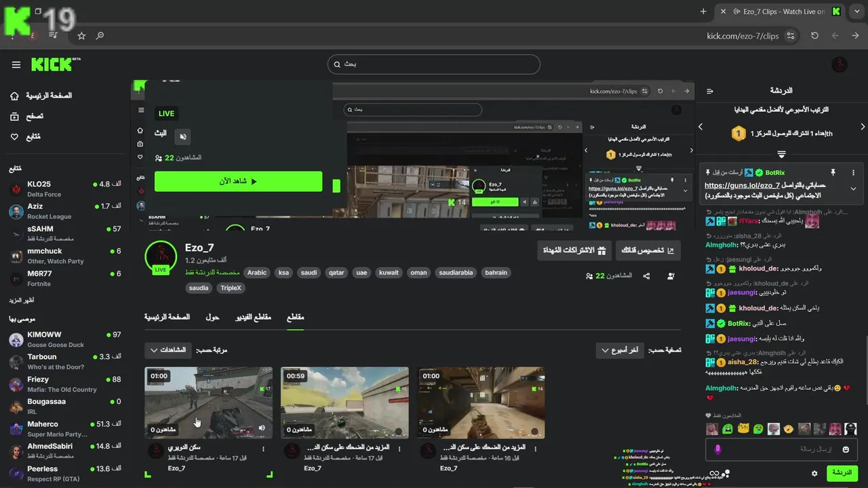This screenshot has height=488, width=868.
Task: Open the emoji picker in the message box
Action: 846,449
